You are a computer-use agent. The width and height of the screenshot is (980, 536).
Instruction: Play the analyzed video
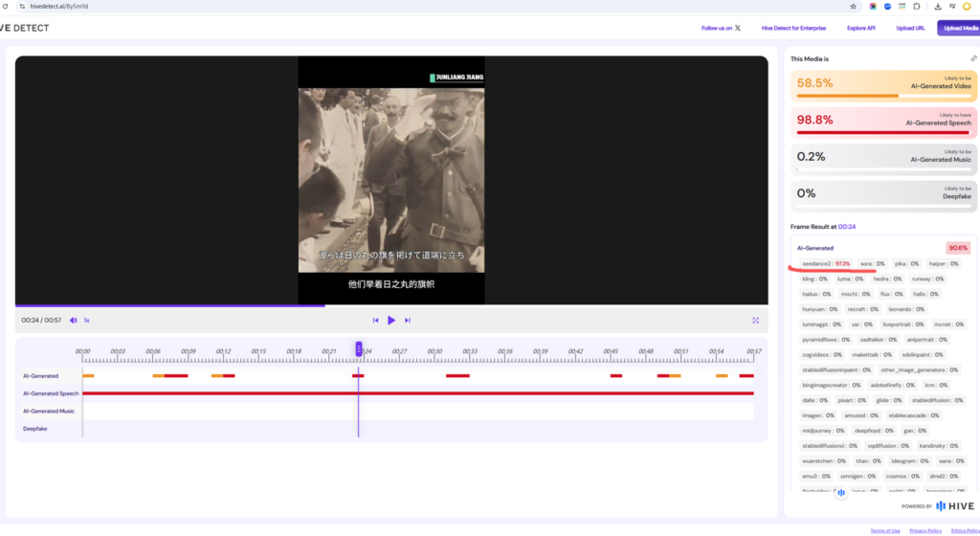click(391, 321)
